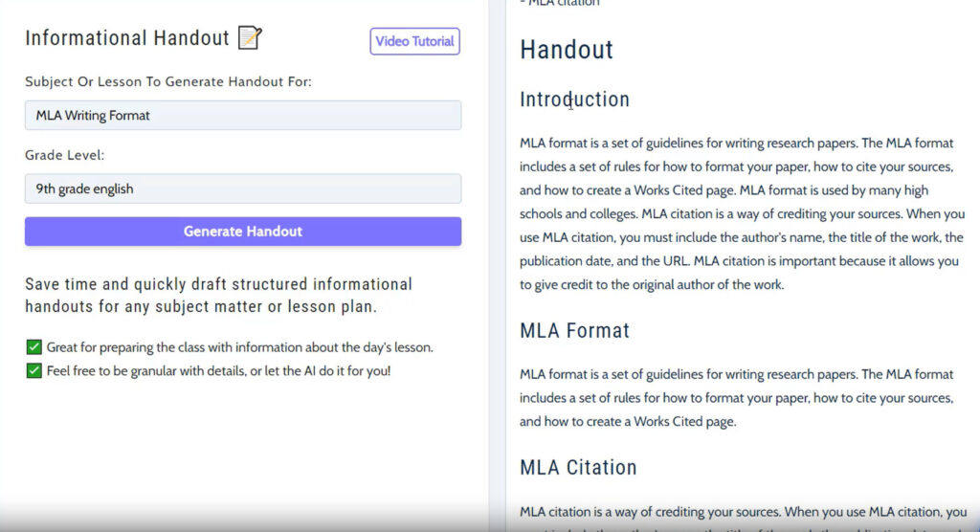Click the Introduction paragraph line starting 'schools and colleges'

pyautogui.click(x=742, y=213)
